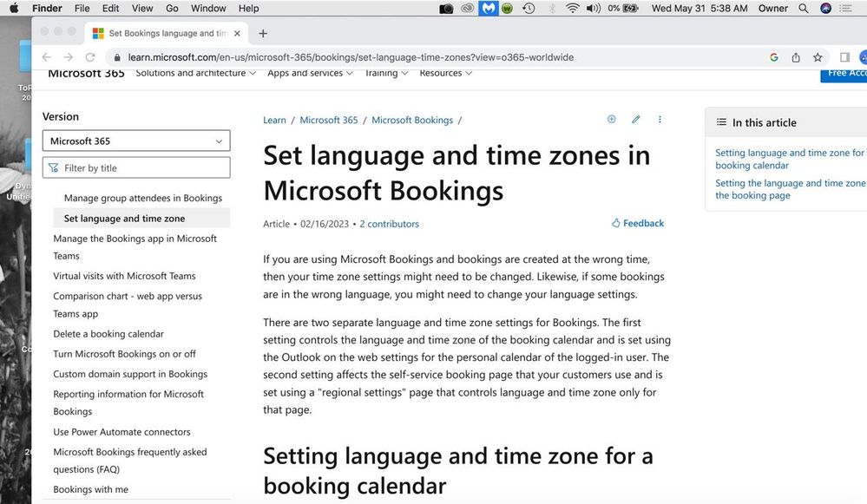Image resolution: width=867 pixels, height=504 pixels.
Task: Click the Feedback button
Action: click(638, 223)
